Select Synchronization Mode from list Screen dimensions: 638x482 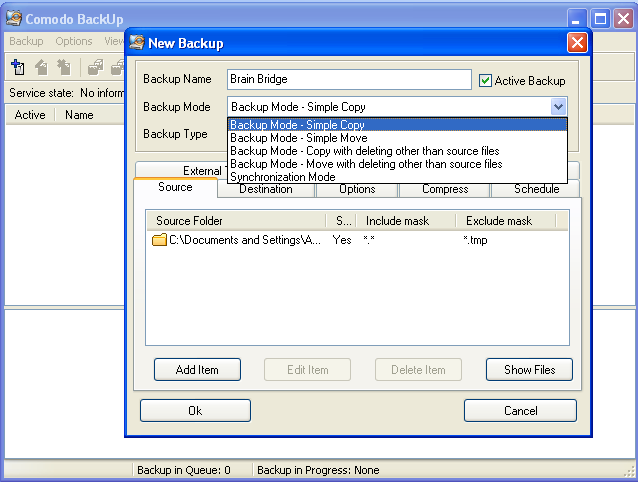coord(397,177)
